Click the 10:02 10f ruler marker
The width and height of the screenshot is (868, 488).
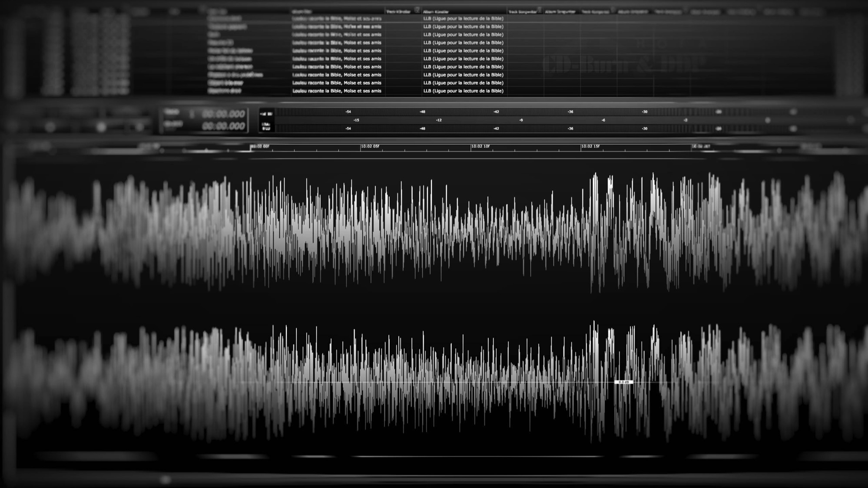[480, 147]
